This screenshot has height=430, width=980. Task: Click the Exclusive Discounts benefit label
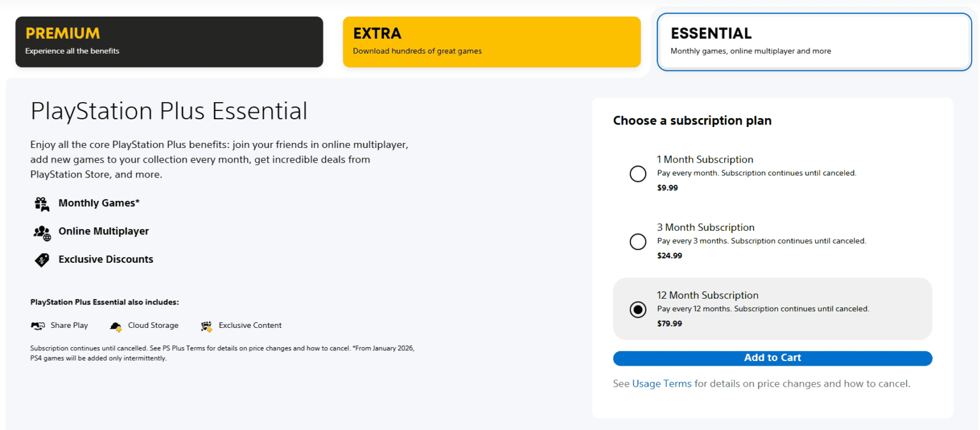(106, 259)
